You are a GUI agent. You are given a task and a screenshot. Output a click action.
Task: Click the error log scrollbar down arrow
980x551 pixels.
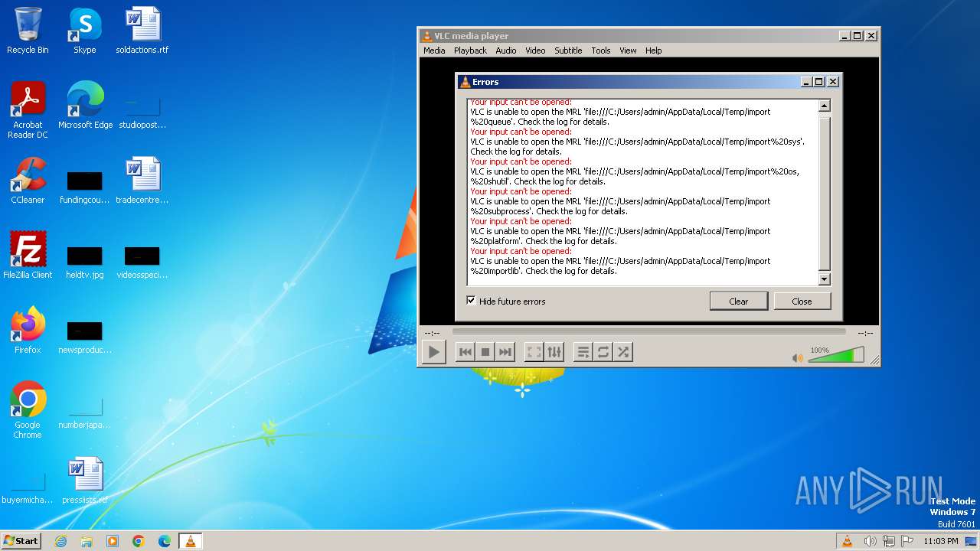825,279
